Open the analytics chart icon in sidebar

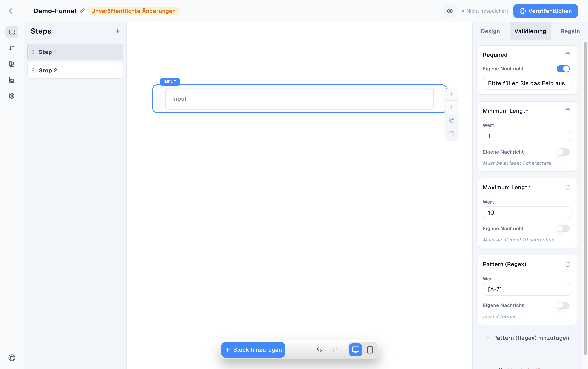12,80
